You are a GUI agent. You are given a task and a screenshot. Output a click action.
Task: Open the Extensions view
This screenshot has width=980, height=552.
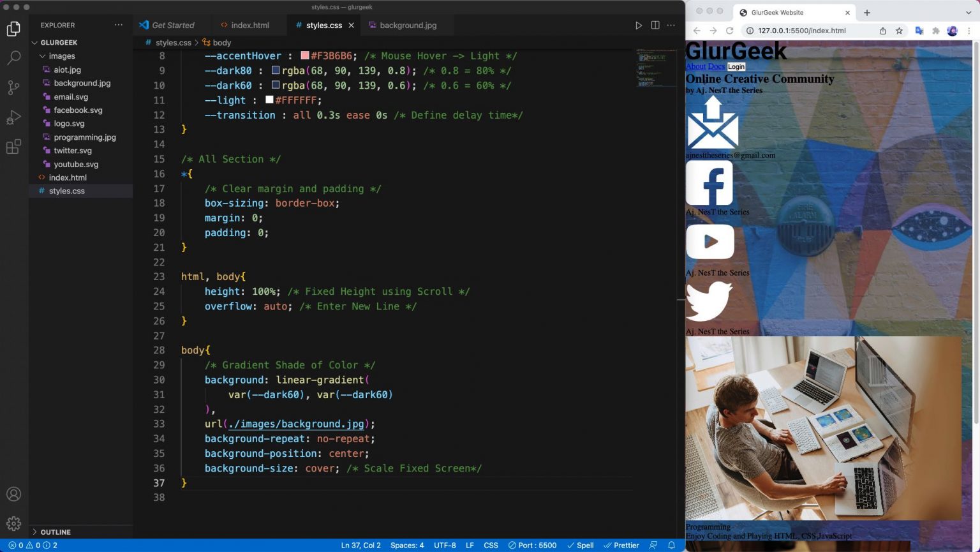click(x=13, y=147)
